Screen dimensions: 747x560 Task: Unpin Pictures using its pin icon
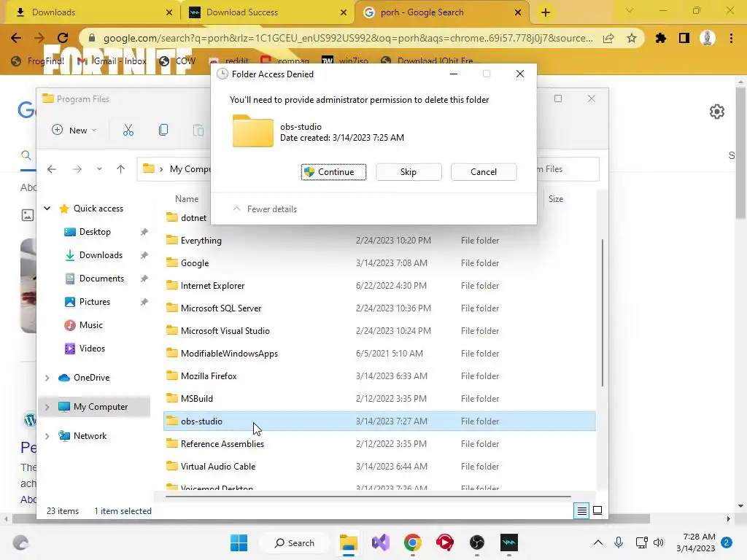(144, 302)
